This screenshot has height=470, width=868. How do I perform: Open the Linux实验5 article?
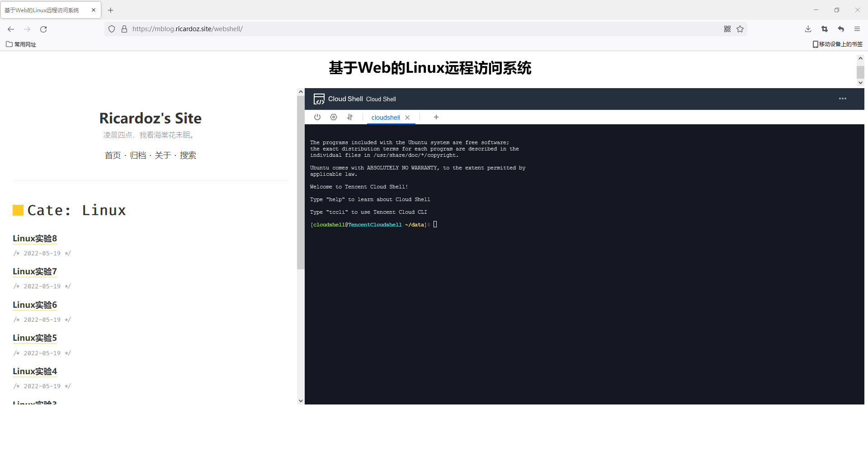pos(35,338)
